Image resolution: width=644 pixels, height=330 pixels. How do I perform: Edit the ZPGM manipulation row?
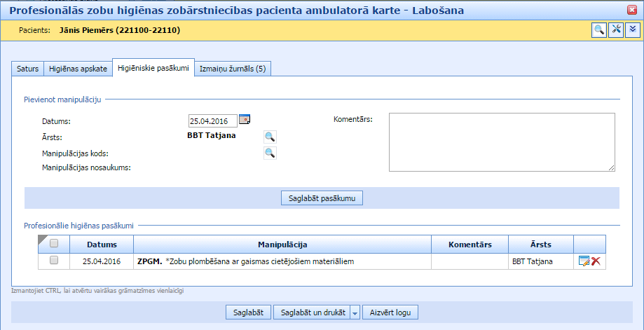pos(584,261)
